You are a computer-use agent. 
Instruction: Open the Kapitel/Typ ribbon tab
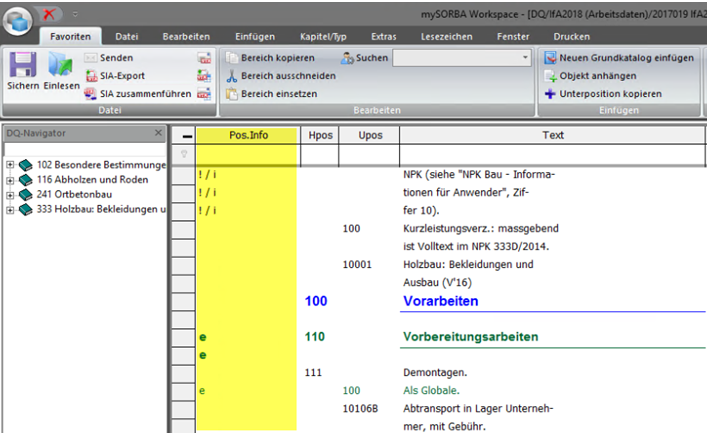323,37
